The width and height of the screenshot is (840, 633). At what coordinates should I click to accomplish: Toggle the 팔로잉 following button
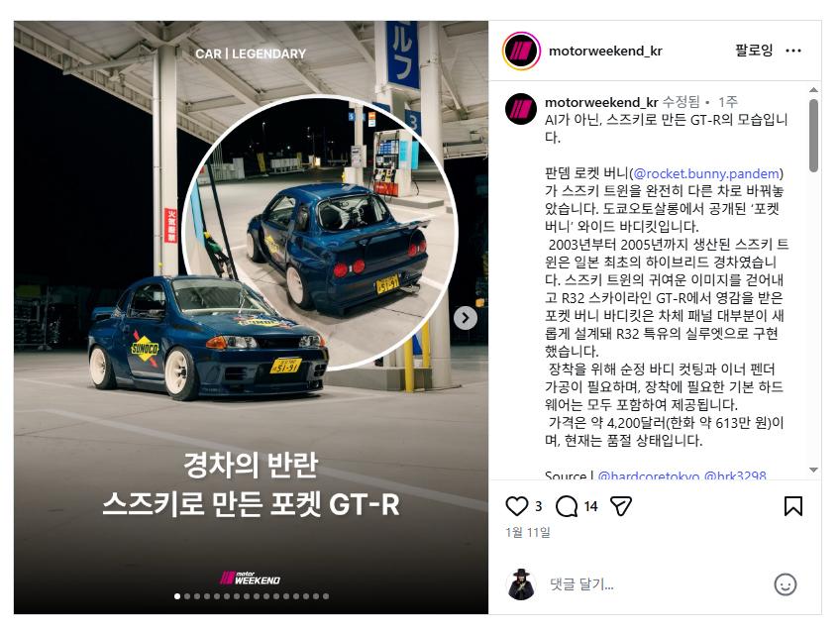point(753,51)
